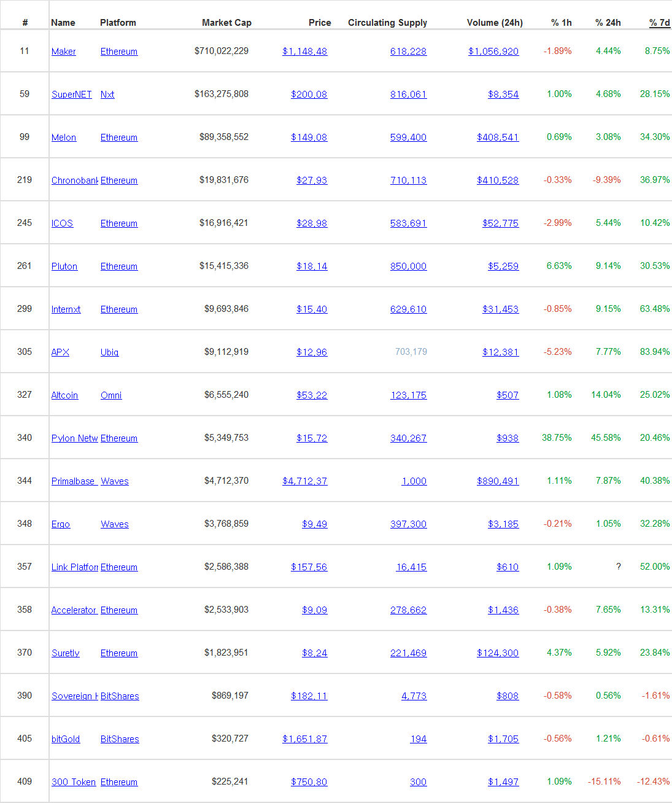Sort by Circulating Supply header
This screenshot has height=803, width=672.
[x=387, y=23]
